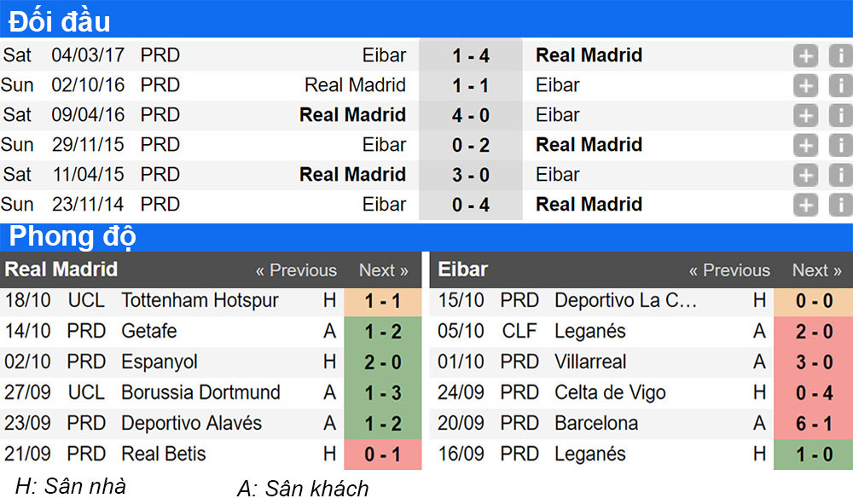Expand the plus icon on the 02/10/16 match
Viewport: 853px width, 504px height.
coord(805,86)
